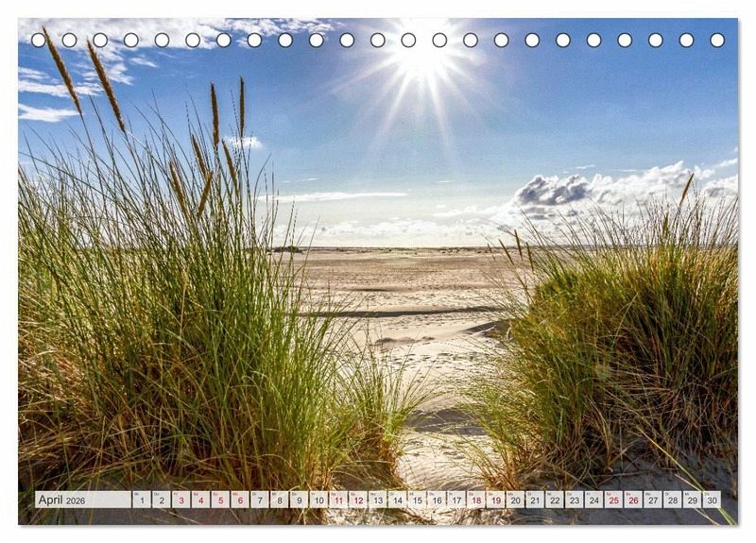This screenshot has width=756, height=543.
Task: Choose day 10 on the calendar
Action: pos(318,500)
